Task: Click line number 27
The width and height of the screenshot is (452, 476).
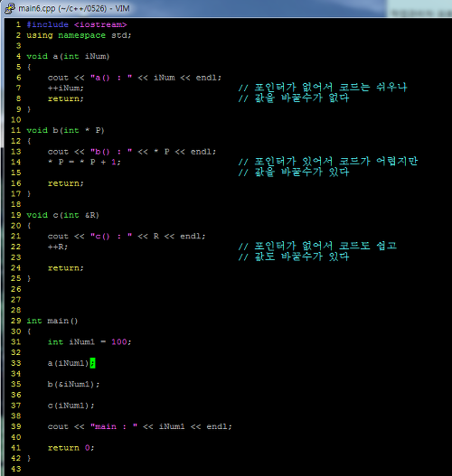Action: (16, 300)
